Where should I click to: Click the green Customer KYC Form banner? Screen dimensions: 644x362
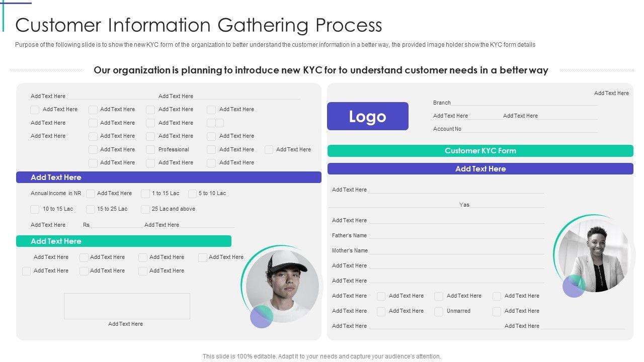(480, 151)
